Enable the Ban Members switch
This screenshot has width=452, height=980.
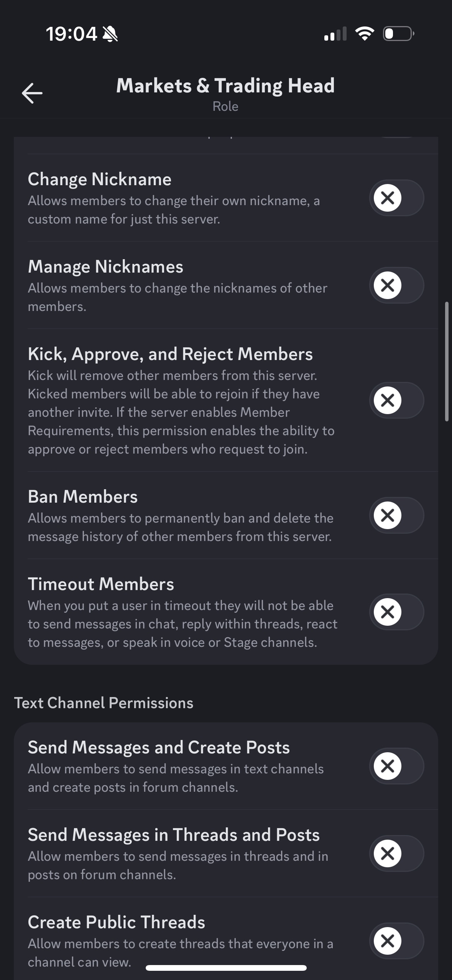coord(396,515)
